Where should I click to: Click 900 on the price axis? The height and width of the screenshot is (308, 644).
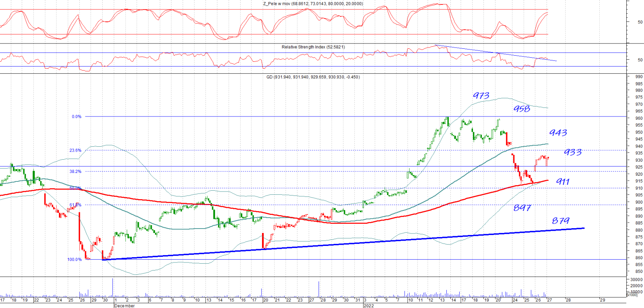pos(639,202)
